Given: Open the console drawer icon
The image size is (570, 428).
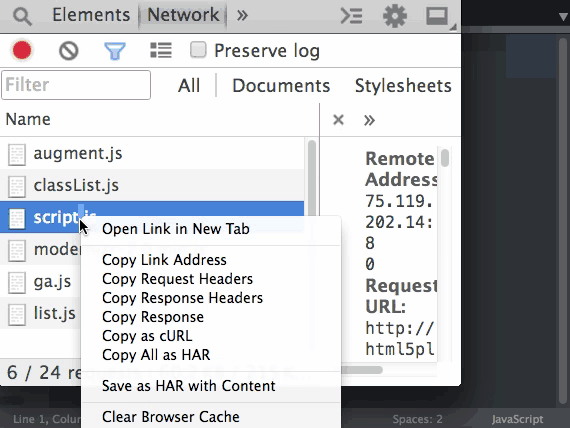Looking at the screenshot, I should click(351, 16).
